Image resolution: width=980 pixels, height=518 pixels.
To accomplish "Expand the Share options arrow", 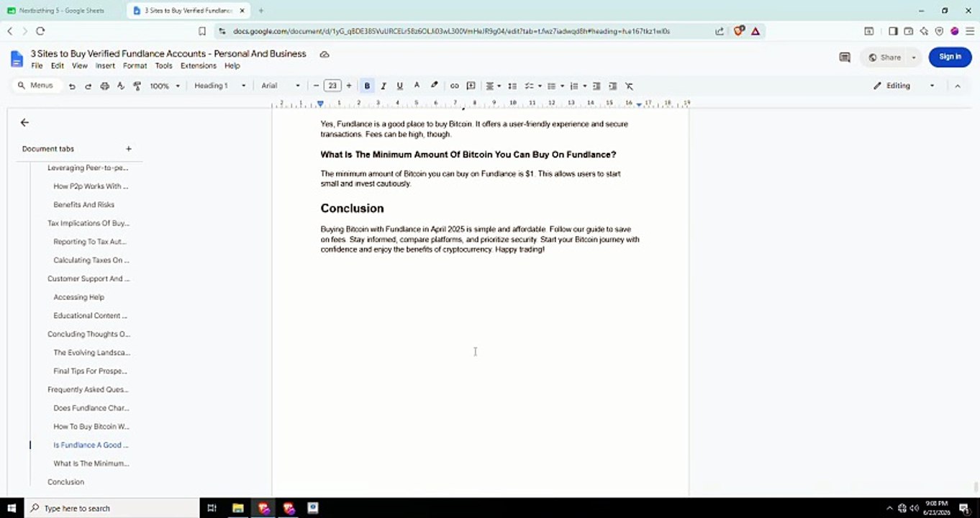I will click(x=914, y=58).
